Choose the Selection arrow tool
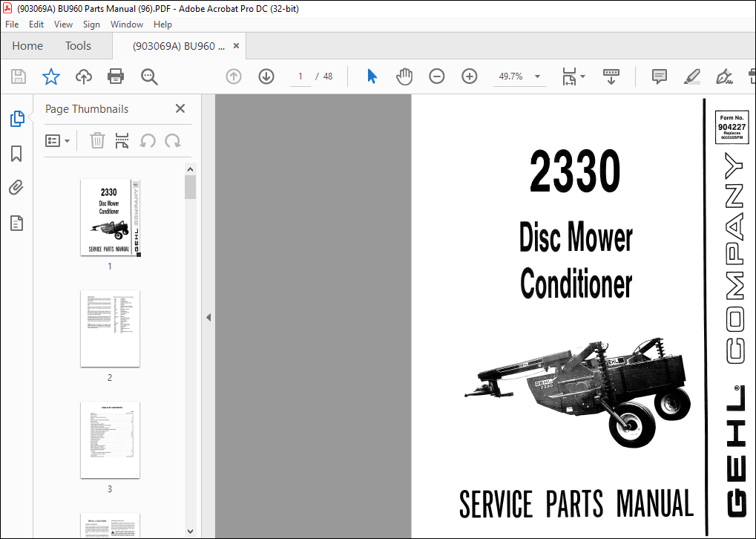This screenshot has width=756, height=539. click(372, 76)
